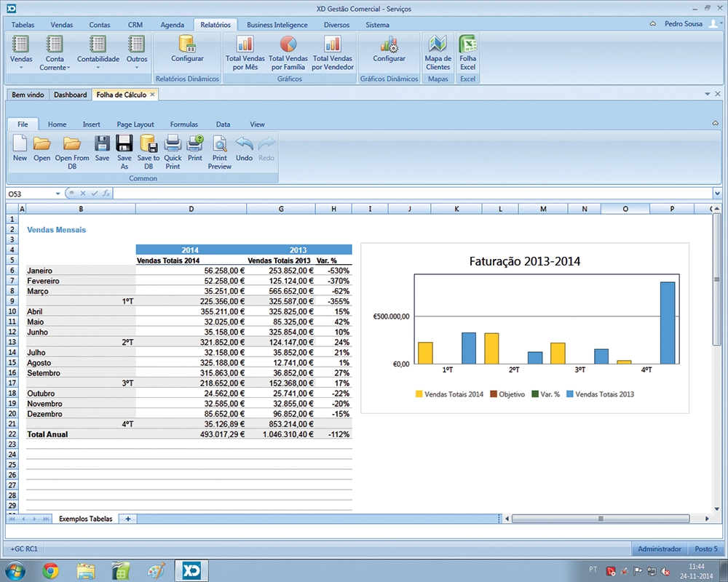
Task: Open the Formulas tab in the spreadsheet ribbon
Action: (183, 124)
